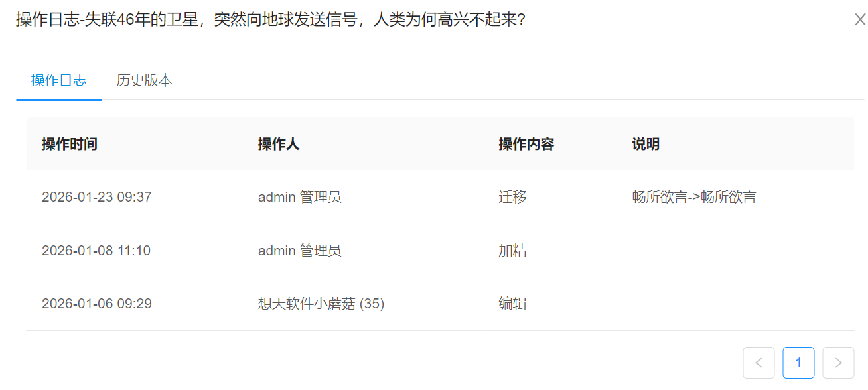Select page 1 in pagination
Viewport: 868px width, 390px height.
798,363
